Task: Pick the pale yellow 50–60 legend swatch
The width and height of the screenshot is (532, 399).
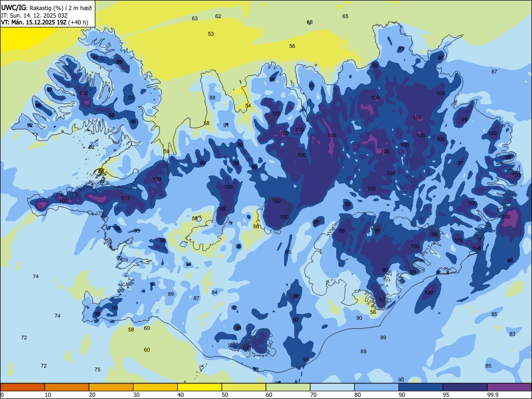Action: coord(244,387)
